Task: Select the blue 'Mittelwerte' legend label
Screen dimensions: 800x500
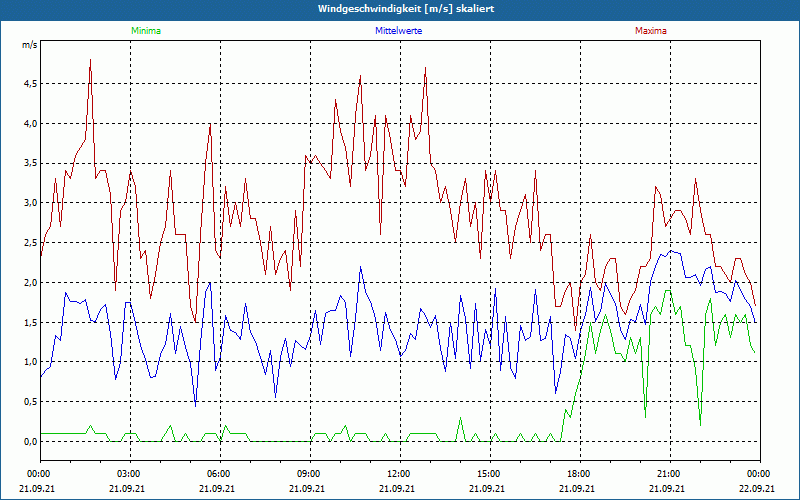Action: coord(398,31)
